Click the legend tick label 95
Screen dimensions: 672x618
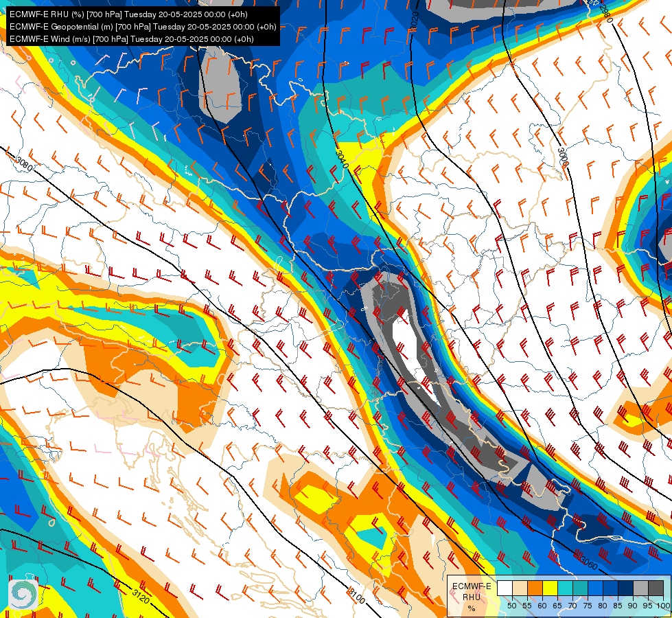tap(647, 606)
